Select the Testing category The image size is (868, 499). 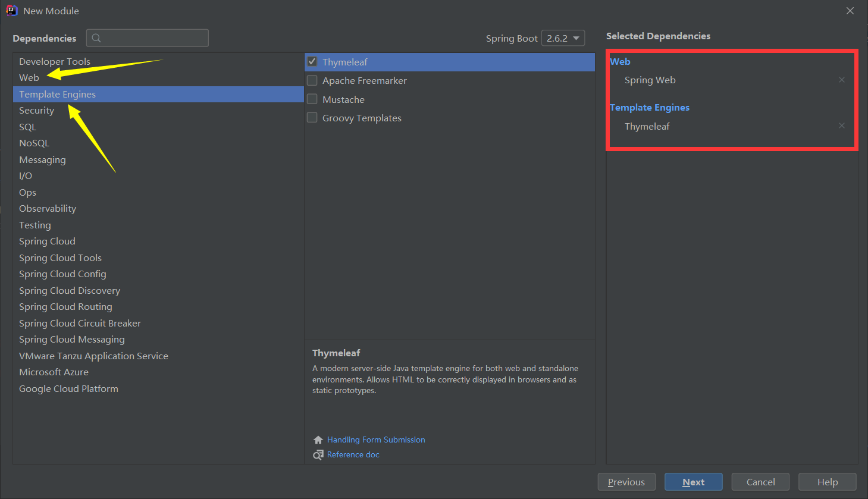[x=158, y=225]
